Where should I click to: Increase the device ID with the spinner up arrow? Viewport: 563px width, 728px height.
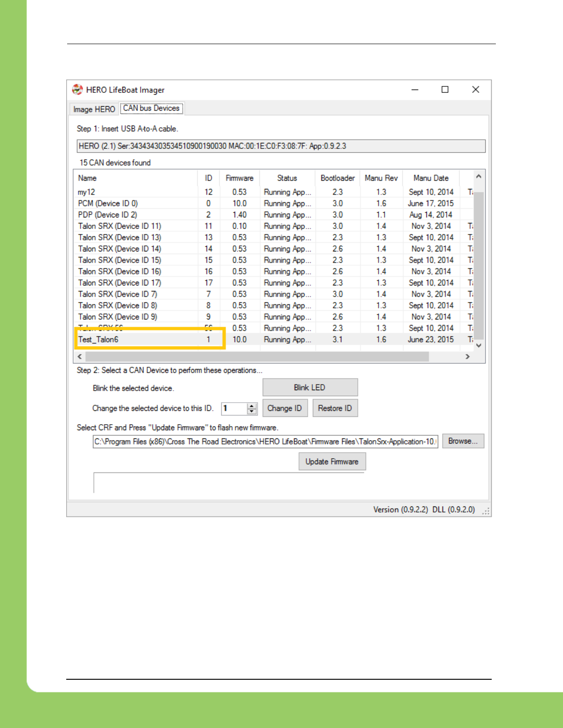pos(252,406)
